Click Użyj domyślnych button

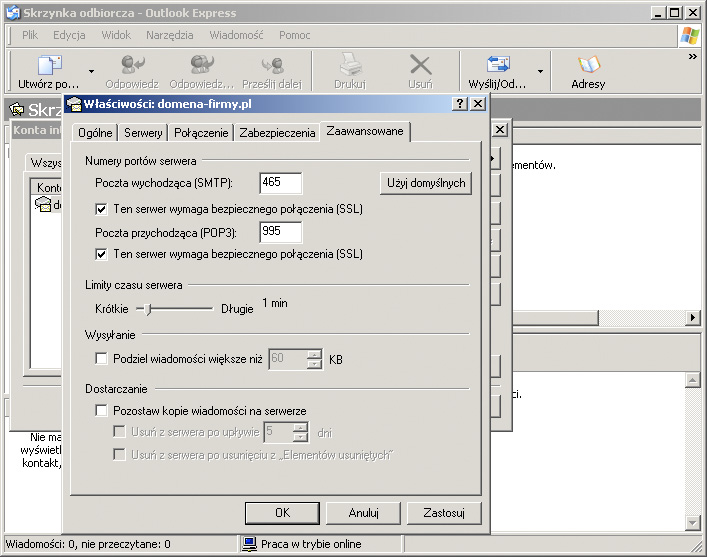tap(426, 183)
